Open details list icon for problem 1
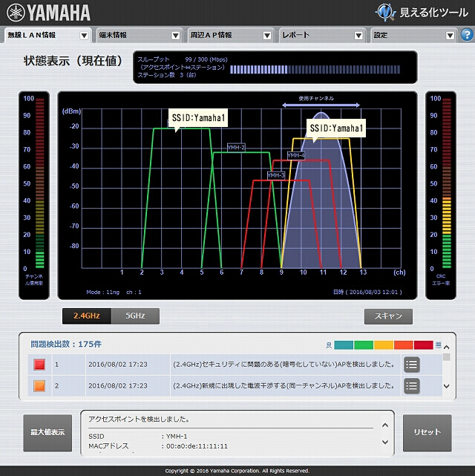 (412, 365)
